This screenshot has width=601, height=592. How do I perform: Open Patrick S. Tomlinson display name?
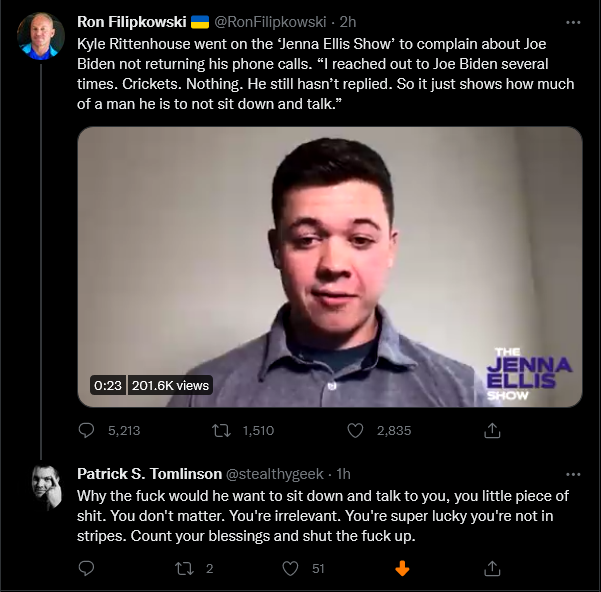click(149, 474)
